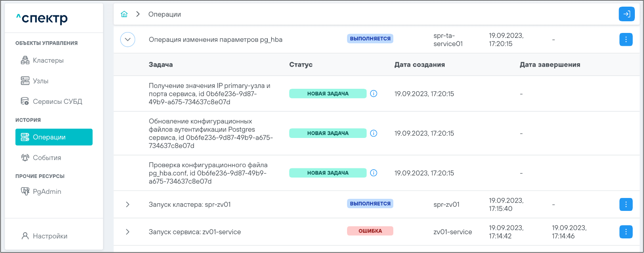Open Сервисы СУБД section
This screenshot has height=253, width=644.
pyautogui.click(x=57, y=101)
